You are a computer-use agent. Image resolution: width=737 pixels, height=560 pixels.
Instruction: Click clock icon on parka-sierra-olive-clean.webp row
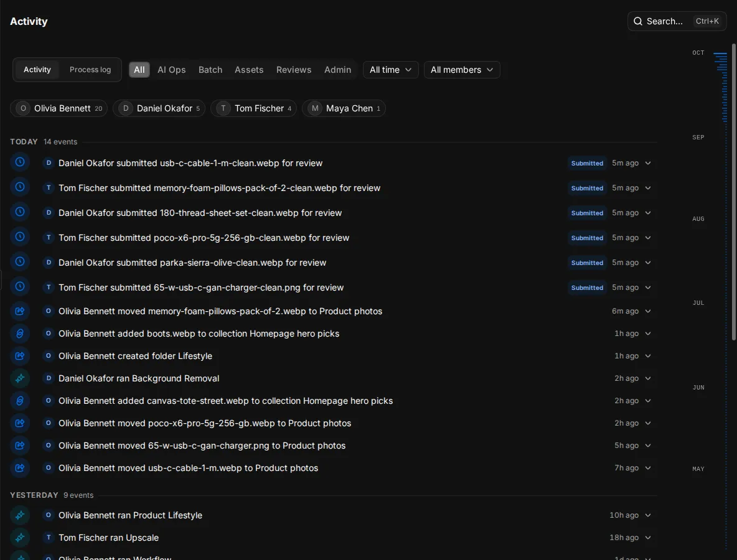pyautogui.click(x=20, y=262)
